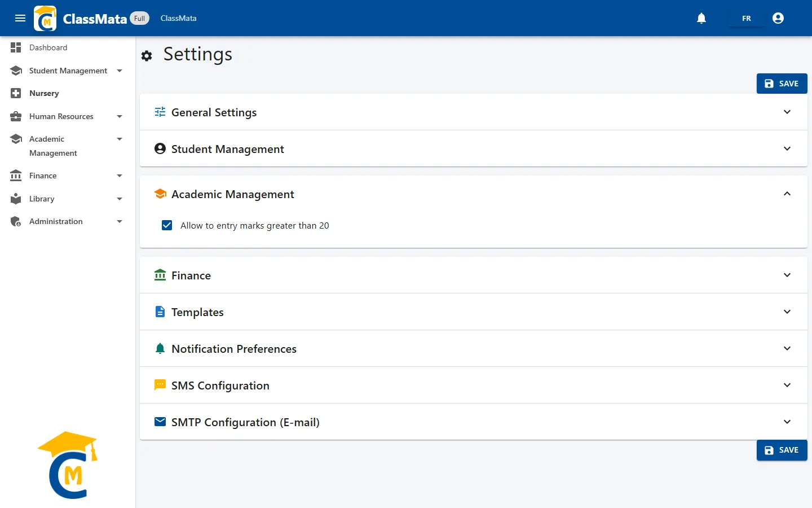
Task: Uncheck Allow to entry marks greater than 20
Action: (x=167, y=225)
